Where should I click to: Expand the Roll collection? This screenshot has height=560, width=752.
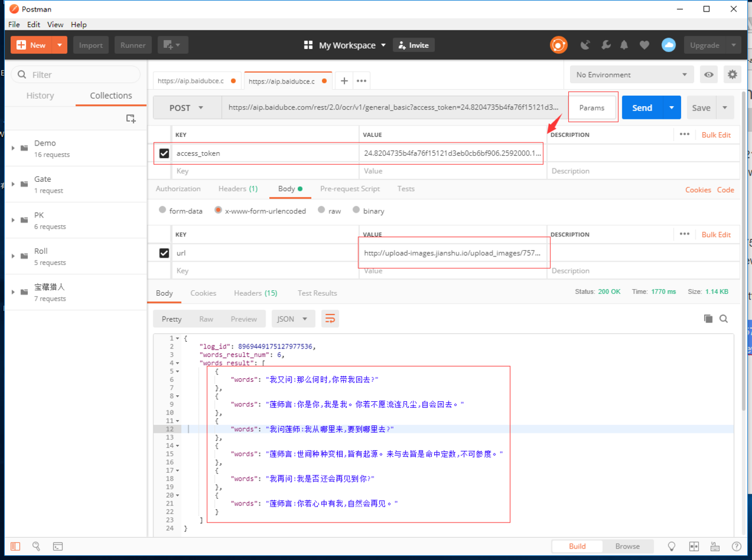tap(13, 256)
